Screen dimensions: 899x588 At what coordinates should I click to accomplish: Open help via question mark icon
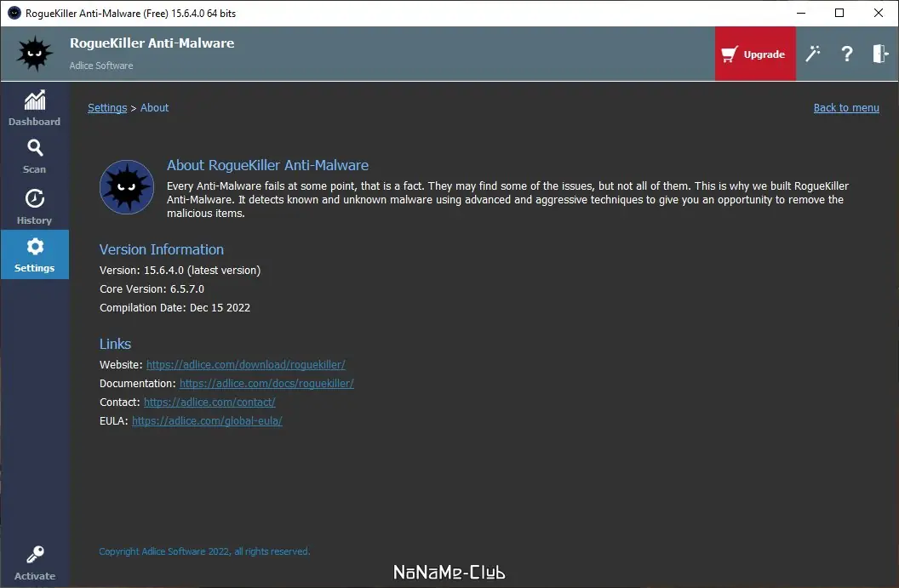pos(847,54)
